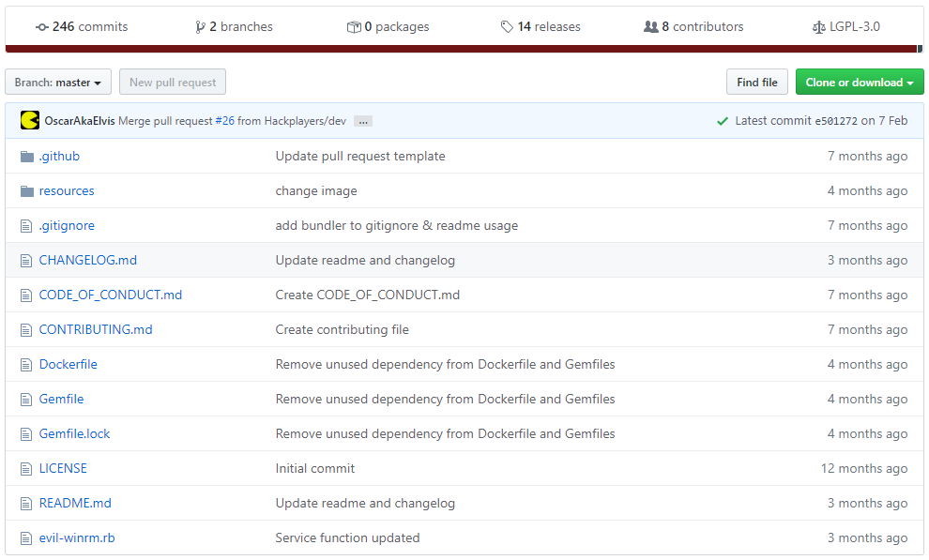Click the .gitignore file icon
This screenshot has width=929, height=560.
click(x=26, y=225)
